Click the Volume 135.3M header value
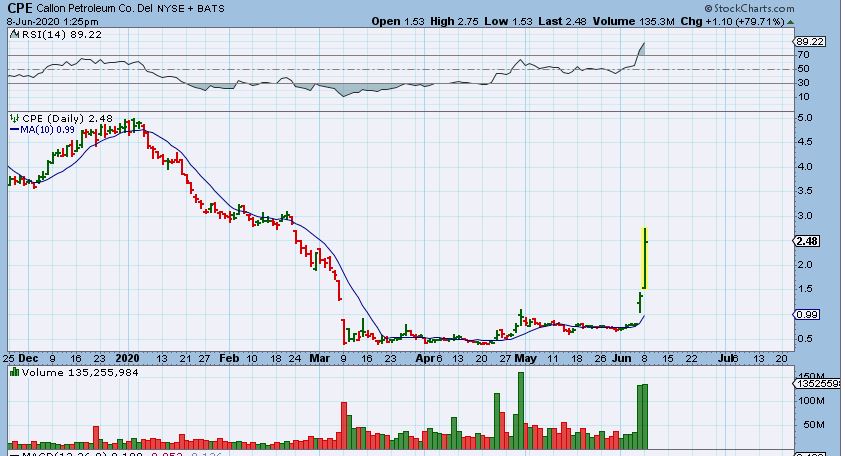 pyautogui.click(x=633, y=22)
